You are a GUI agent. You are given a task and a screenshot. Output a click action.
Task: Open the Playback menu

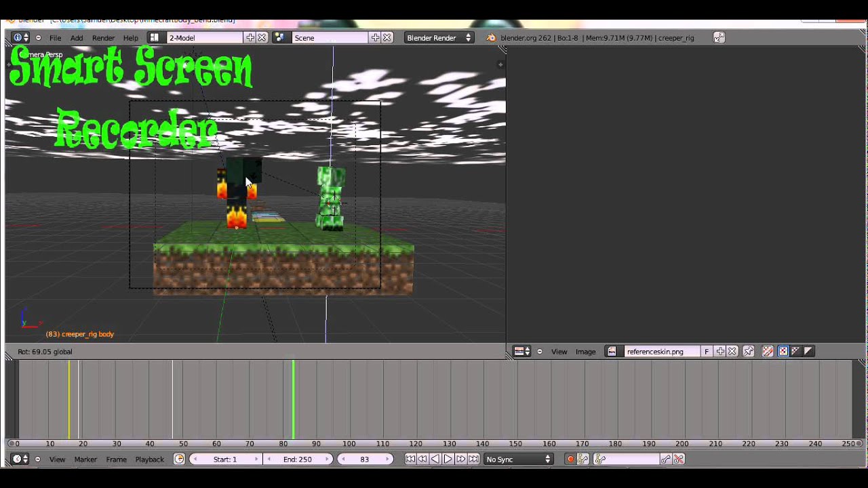tap(149, 459)
